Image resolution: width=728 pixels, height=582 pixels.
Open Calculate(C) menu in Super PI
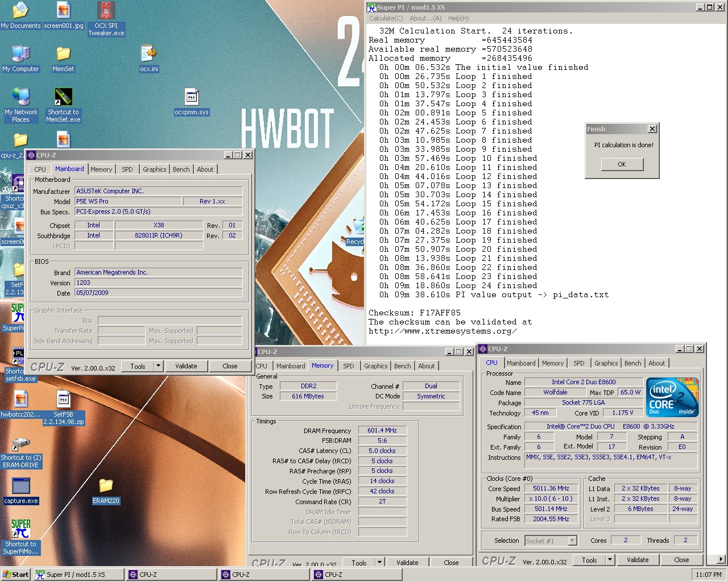pyautogui.click(x=386, y=18)
